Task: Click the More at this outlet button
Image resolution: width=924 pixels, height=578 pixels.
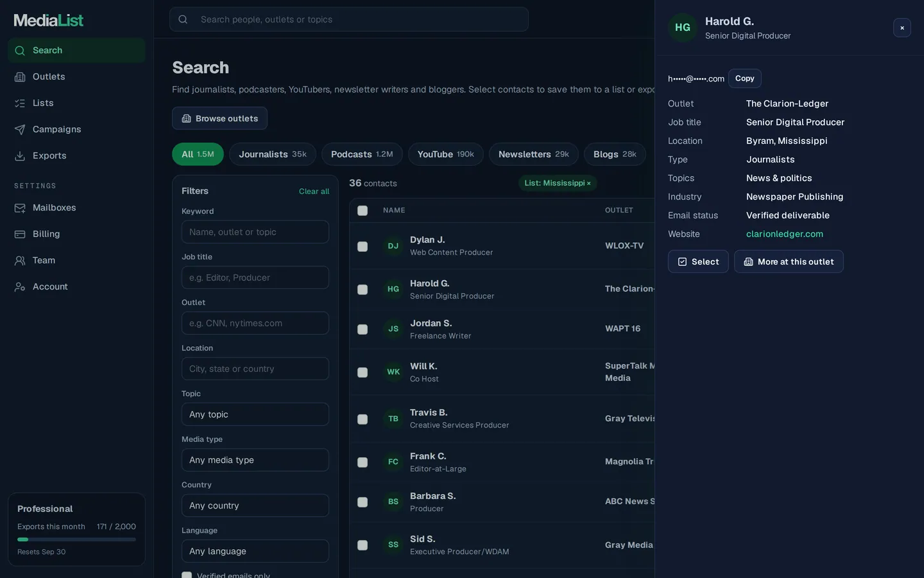Action: pyautogui.click(x=789, y=261)
